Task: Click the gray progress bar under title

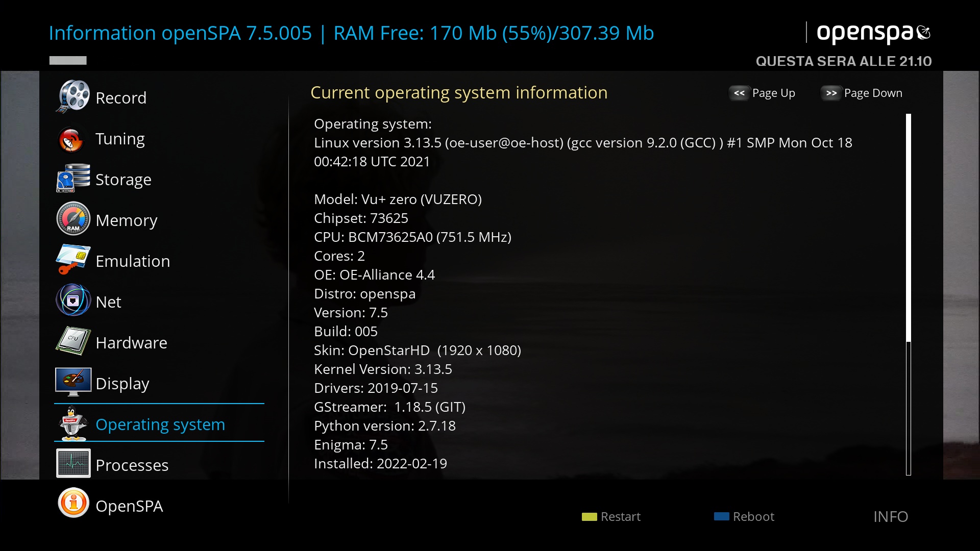Action: (x=68, y=60)
